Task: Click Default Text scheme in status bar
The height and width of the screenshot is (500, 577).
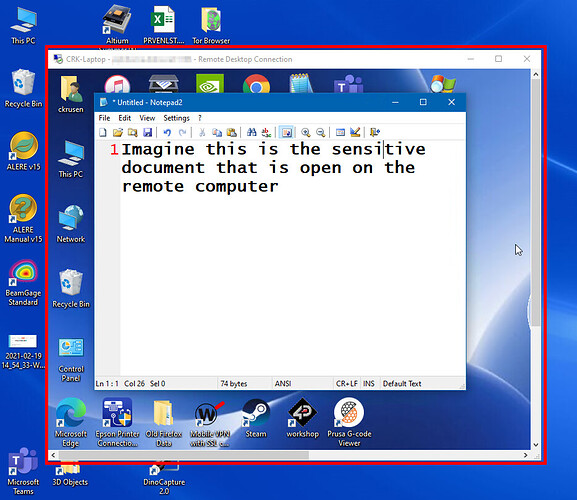Action: click(402, 383)
